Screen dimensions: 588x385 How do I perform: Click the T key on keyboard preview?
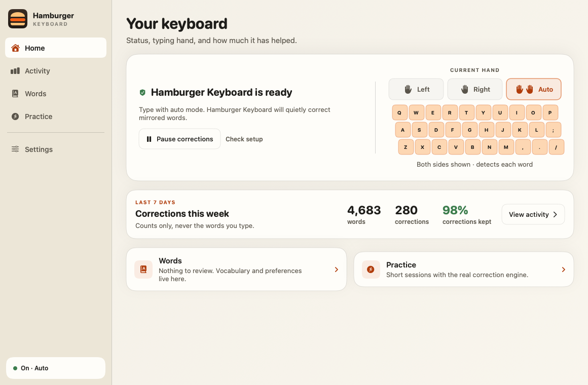(466, 112)
